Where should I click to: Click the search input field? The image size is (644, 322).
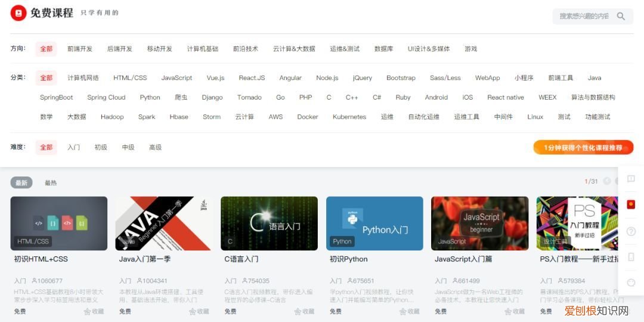(x=584, y=16)
